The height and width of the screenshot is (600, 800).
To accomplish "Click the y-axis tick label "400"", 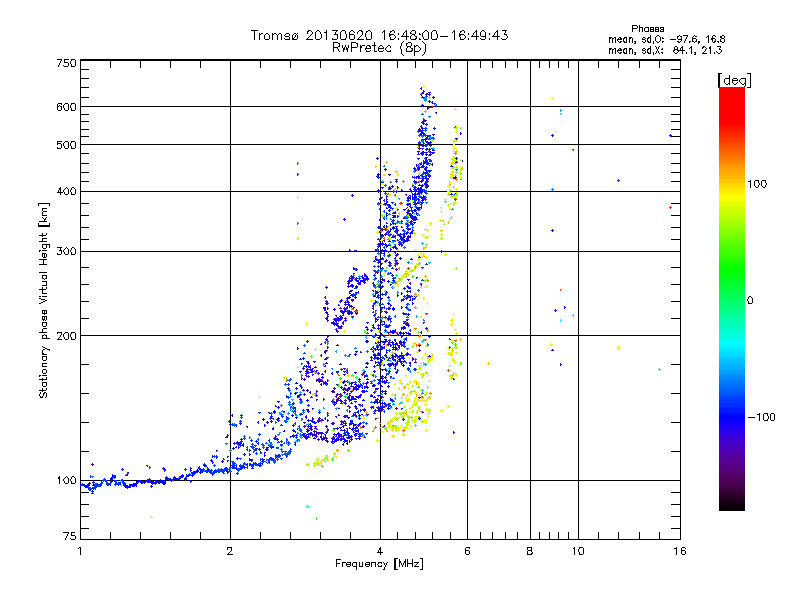I will 66,192.
